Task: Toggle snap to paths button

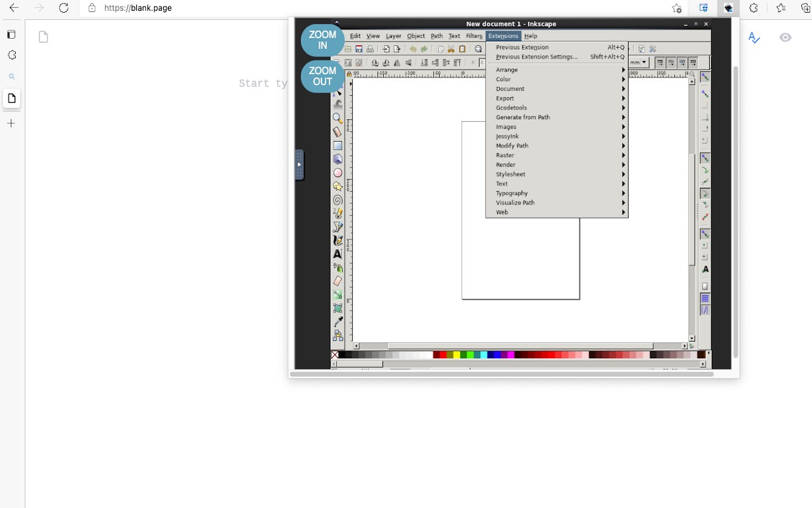Action: click(705, 170)
